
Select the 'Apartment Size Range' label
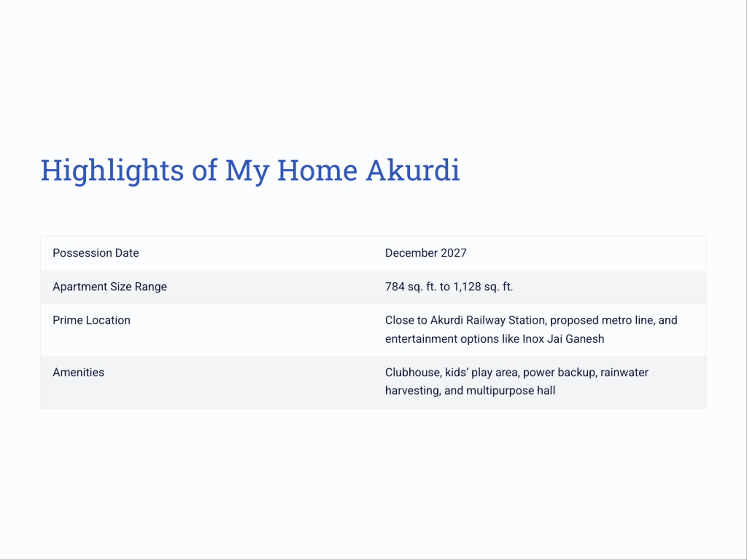[110, 287]
